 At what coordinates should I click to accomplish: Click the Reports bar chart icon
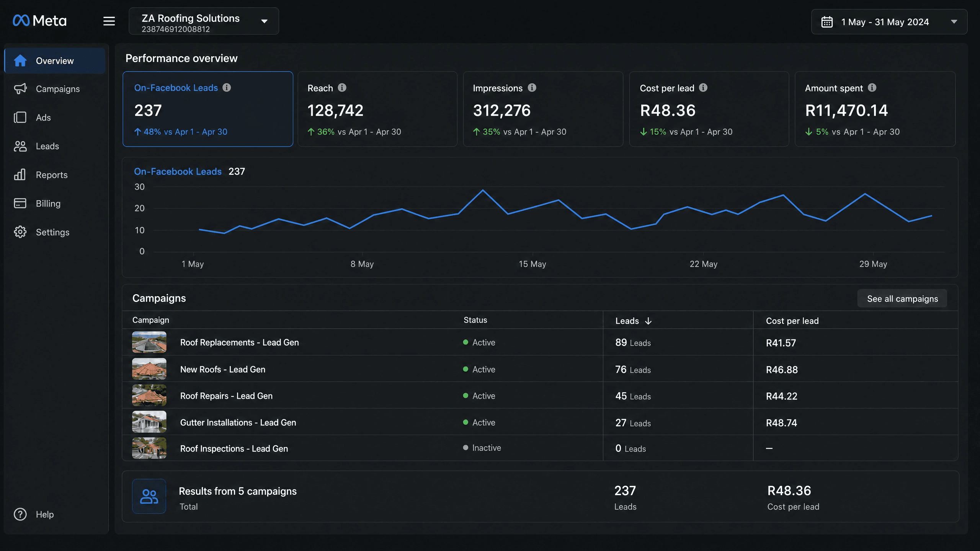click(20, 175)
